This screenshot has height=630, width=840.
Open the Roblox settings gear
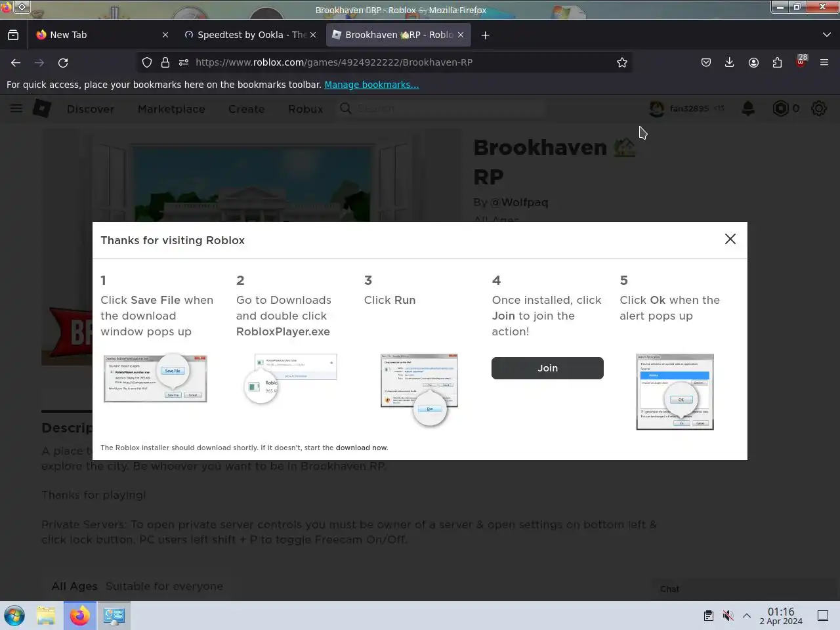click(819, 108)
